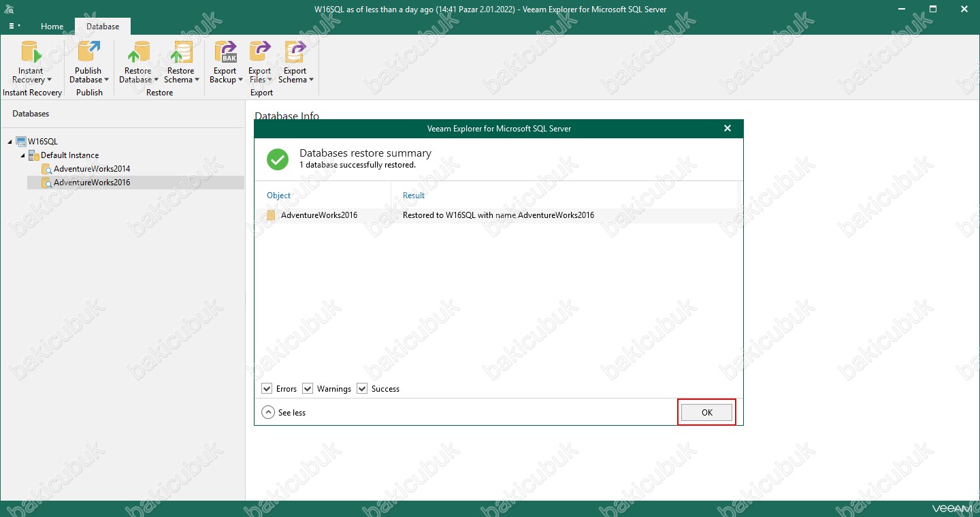Select AdventureWorks2014 in database tree
The width and height of the screenshot is (980, 517).
tap(92, 169)
